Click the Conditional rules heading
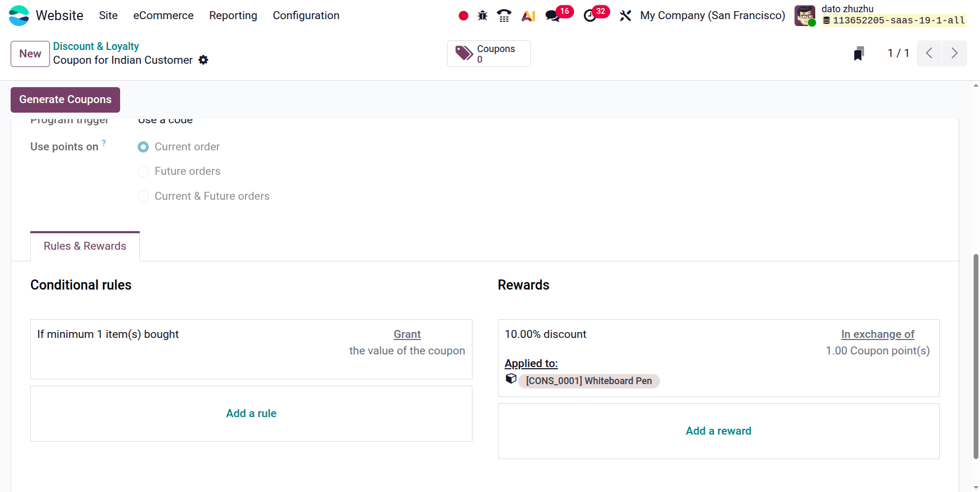This screenshot has height=492, width=980. pyautogui.click(x=81, y=285)
